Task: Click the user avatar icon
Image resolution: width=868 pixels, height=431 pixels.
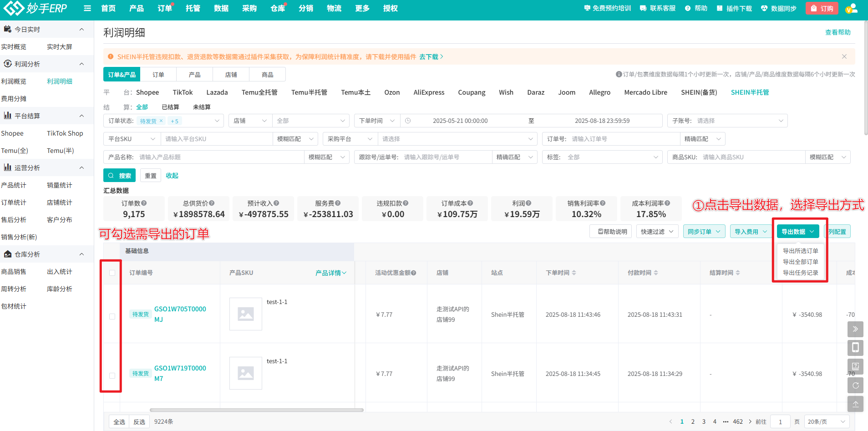Action: [x=851, y=8]
